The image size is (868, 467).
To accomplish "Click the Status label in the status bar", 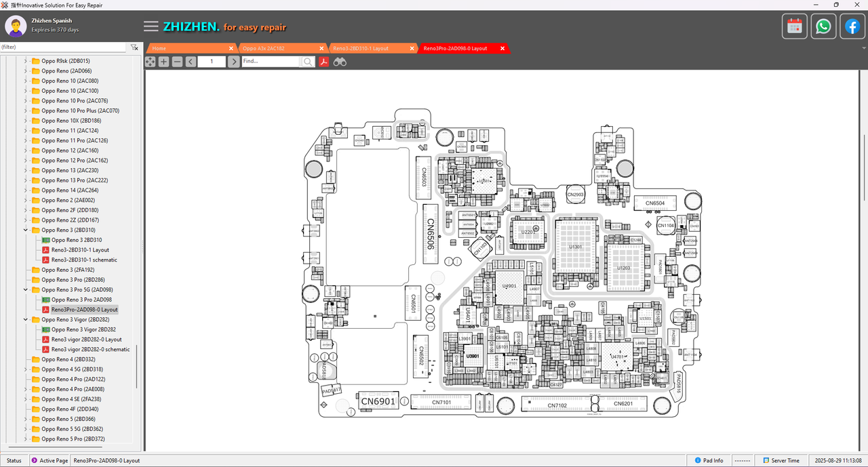I will pyautogui.click(x=14, y=461).
